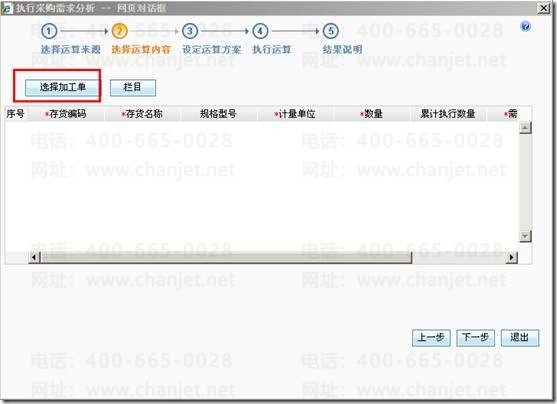Image resolution: width=557 pixels, height=404 pixels.
Task: Click the vertical scrollbar up arrow
Action: point(525,128)
